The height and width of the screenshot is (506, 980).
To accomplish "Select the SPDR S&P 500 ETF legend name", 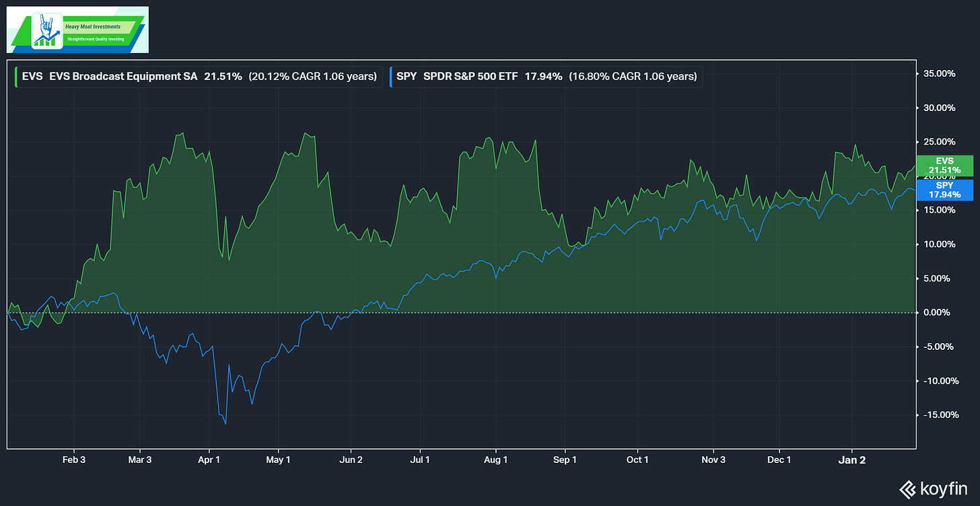I will pos(470,77).
